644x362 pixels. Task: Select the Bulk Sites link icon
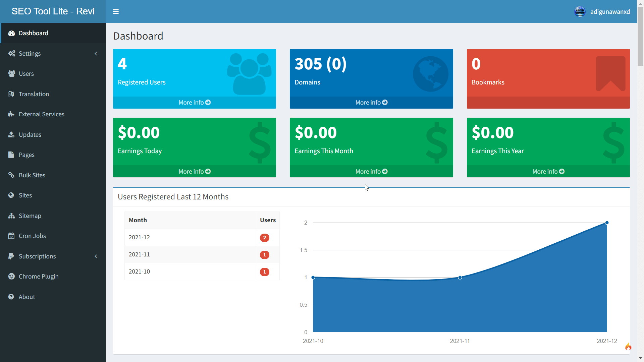coord(11,175)
